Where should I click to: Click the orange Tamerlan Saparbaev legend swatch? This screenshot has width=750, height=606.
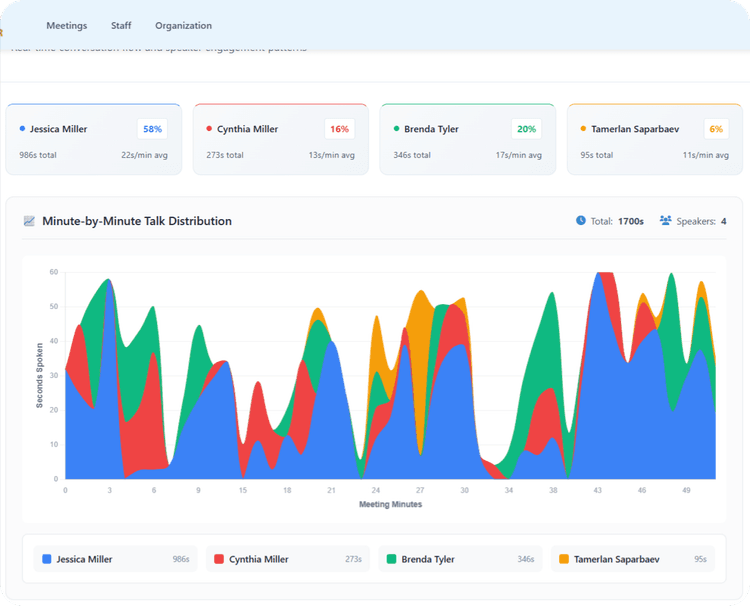565,559
